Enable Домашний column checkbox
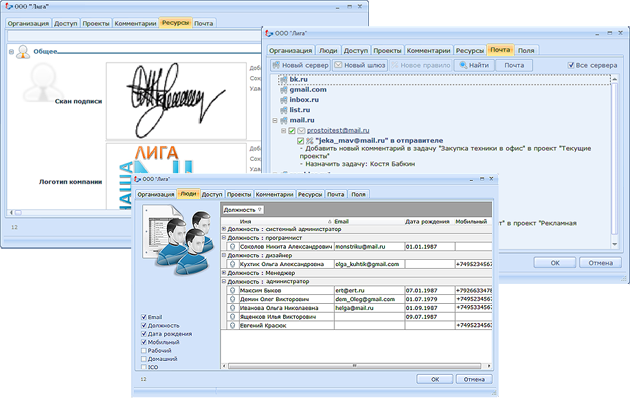Screen dimensions: 630x398 coord(144,359)
